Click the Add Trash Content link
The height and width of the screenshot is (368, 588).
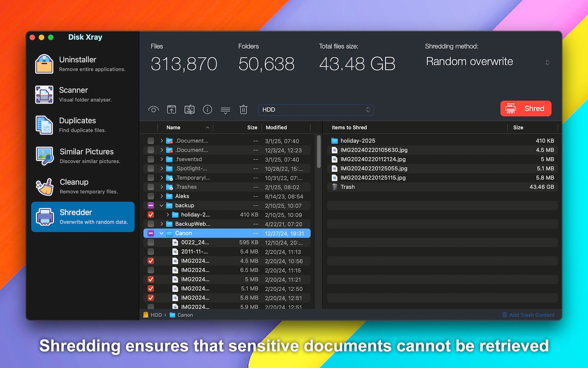click(528, 315)
